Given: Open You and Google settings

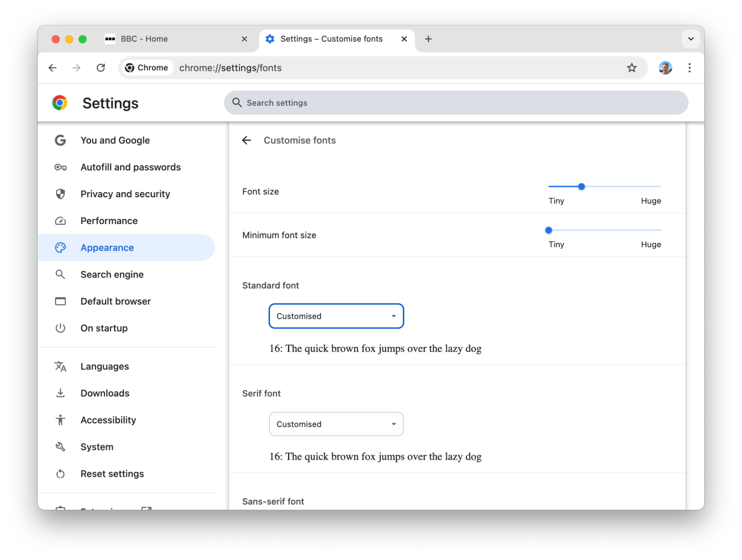Looking at the screenshot, I should (x=126, y=140).
